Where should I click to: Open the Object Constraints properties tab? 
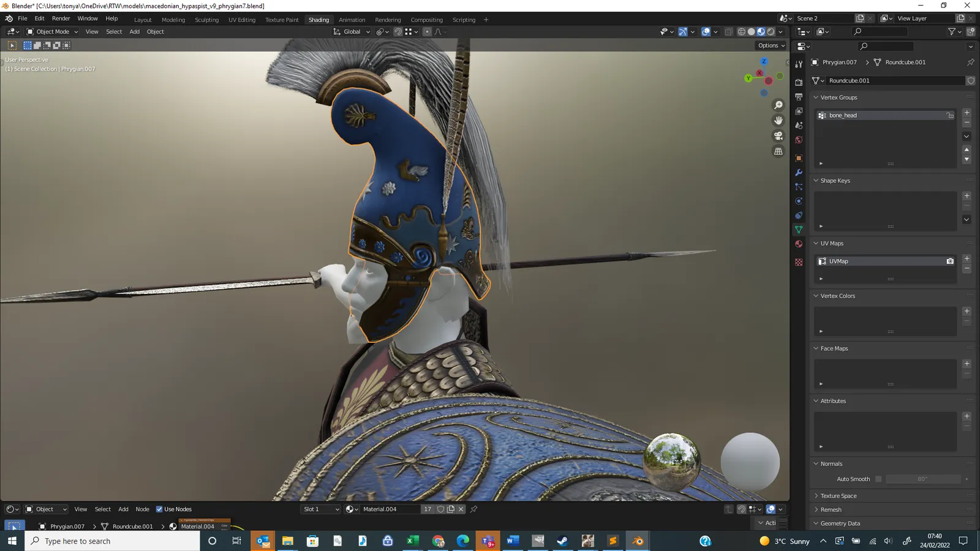coord(799,216)
